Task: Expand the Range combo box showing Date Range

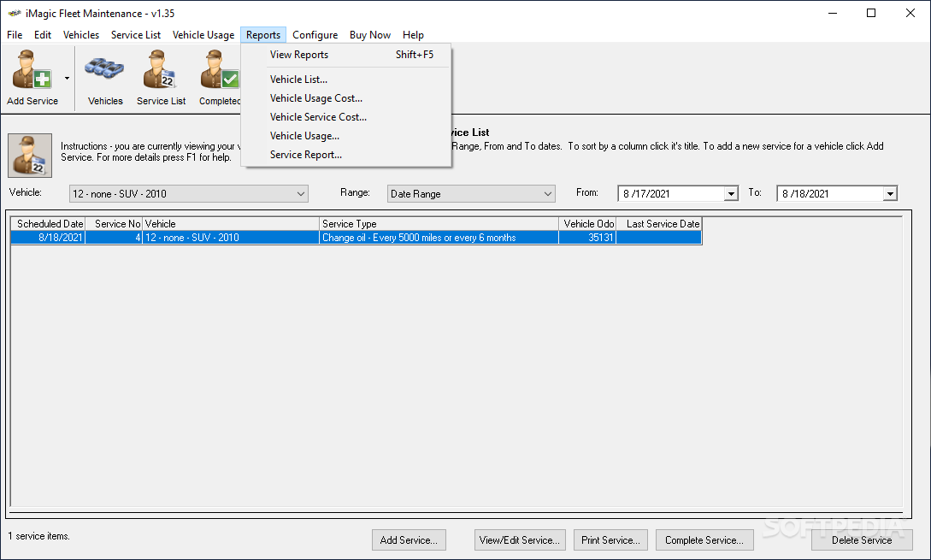Action: pyautogui.click(x=547, y=194)
